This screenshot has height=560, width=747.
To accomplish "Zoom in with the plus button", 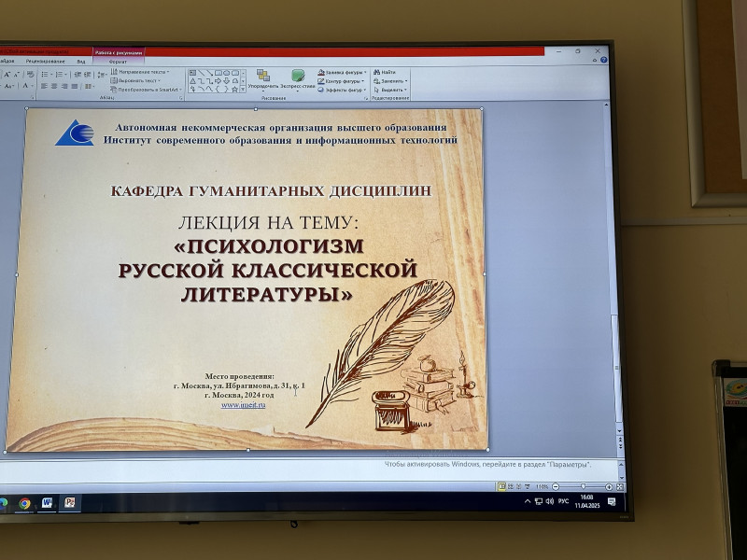I will tap(609, 486).
